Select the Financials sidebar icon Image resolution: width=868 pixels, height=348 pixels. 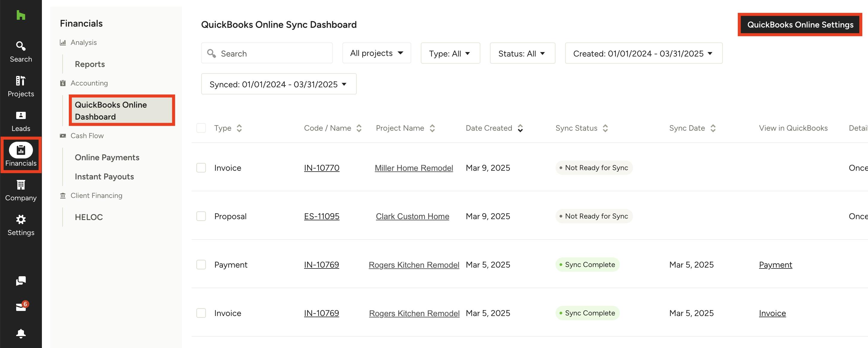(x=21, y=150)
